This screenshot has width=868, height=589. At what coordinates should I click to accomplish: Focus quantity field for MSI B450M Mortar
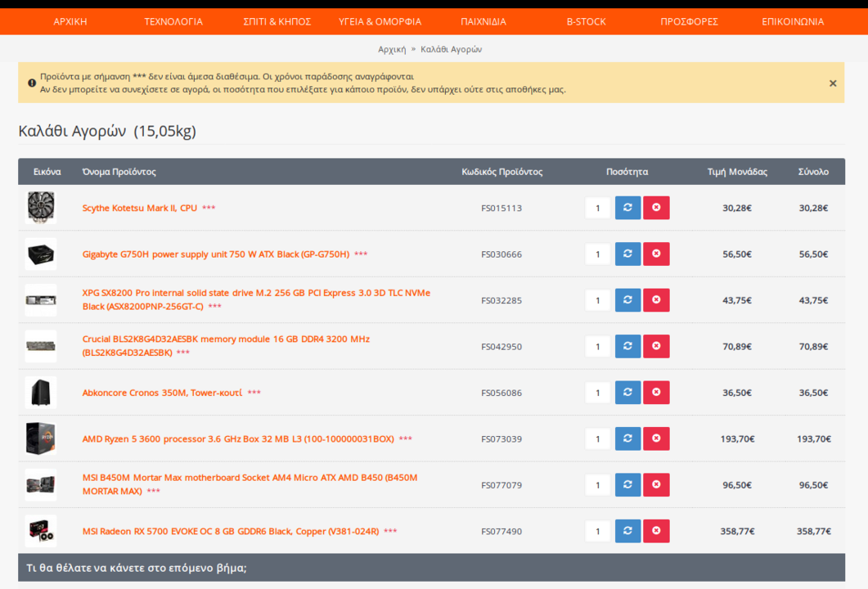pos(597,485)
